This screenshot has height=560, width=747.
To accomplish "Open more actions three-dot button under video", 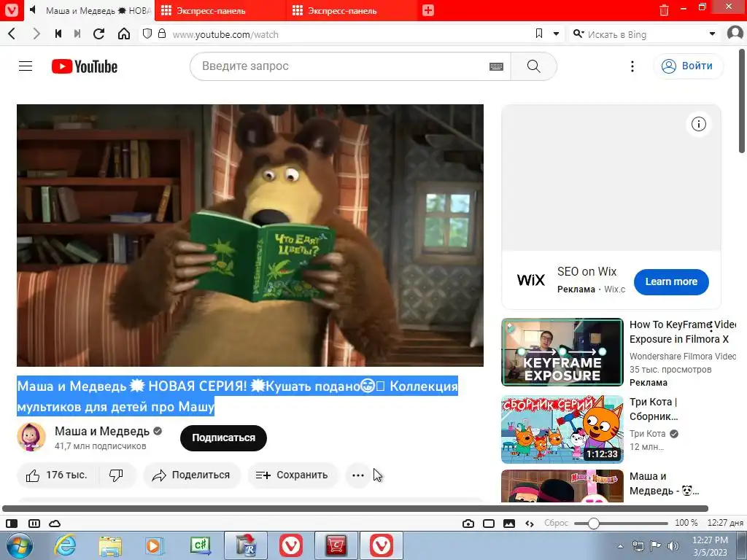I will pyautogui.click(x=357, y=475).
